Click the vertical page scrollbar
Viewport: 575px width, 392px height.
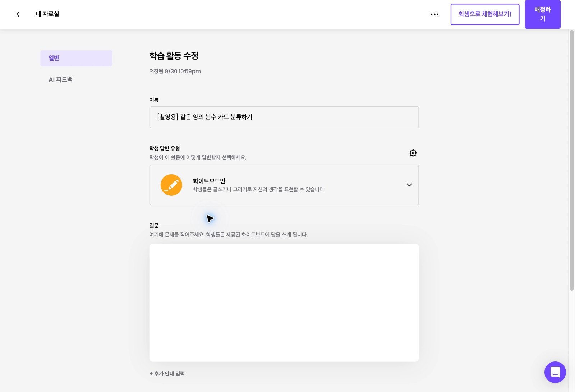click(572, 160)
